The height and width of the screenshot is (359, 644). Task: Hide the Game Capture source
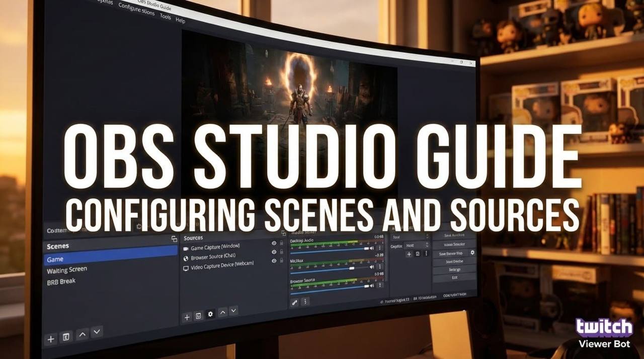pyautogui.click(x=274, y=243)
